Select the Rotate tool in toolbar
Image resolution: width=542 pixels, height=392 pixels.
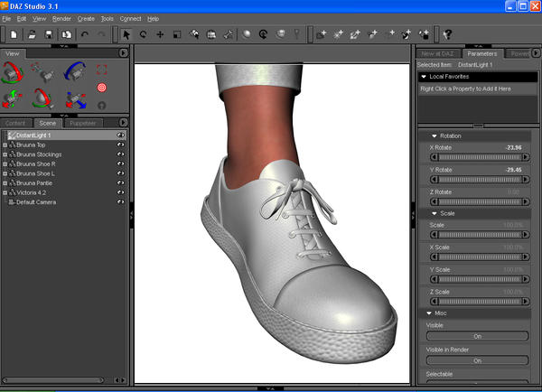(x=144, y=34)
